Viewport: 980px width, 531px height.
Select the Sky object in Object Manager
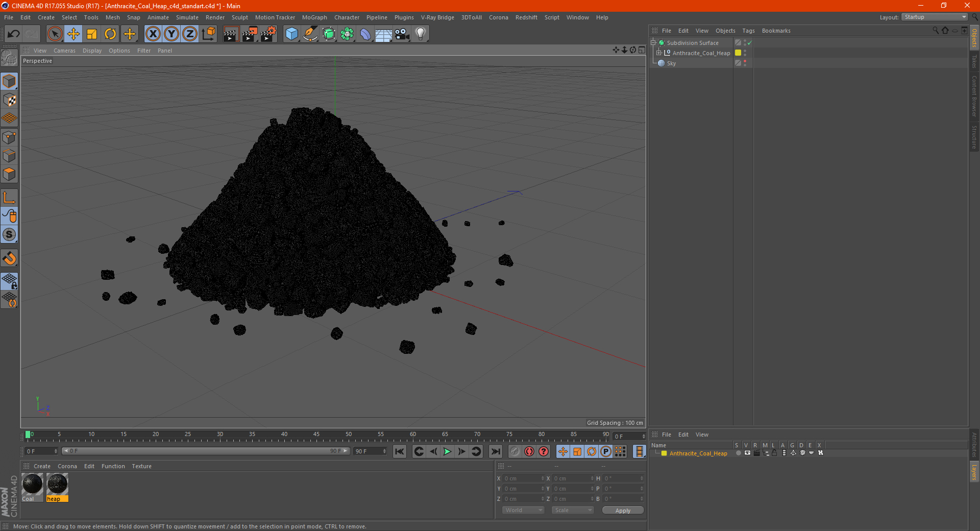coord(671,63)
